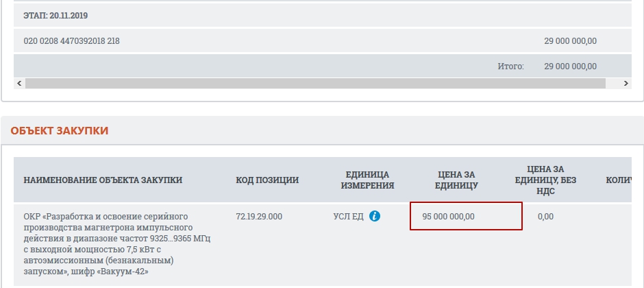Click the 29 000 000,00 amount beside budget code
Viewport: 644px width, 288px height.
[x=571, y=41]
